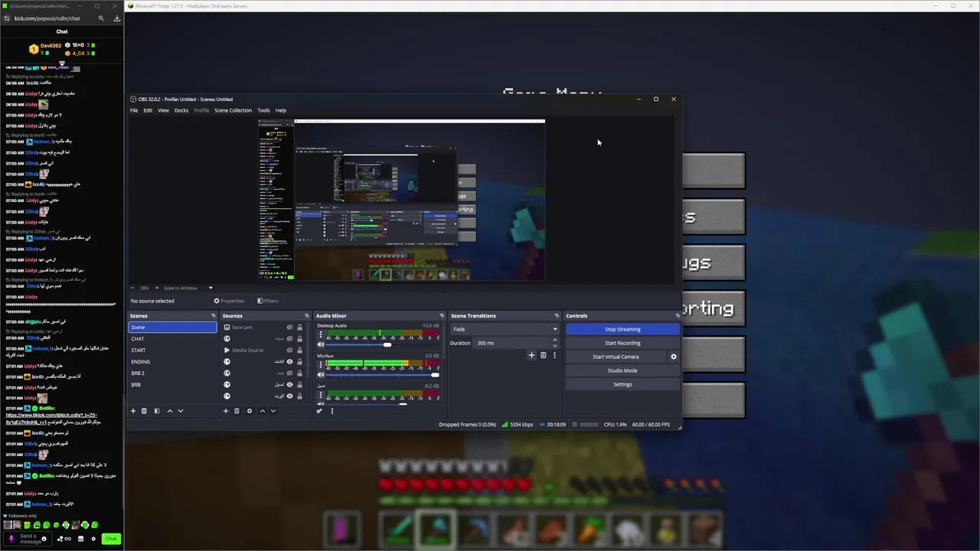
Task: Open preview scale dropdown arrow
Action: pos(211,289)
